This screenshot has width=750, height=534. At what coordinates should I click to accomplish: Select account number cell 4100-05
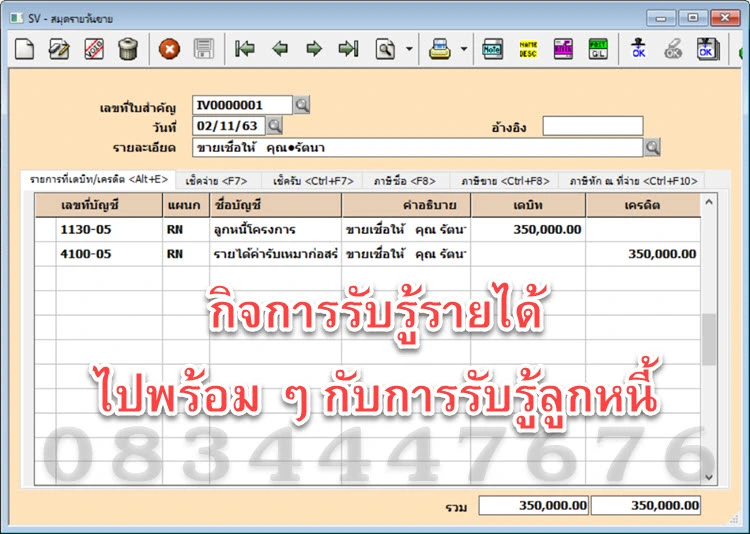point(109,254)
